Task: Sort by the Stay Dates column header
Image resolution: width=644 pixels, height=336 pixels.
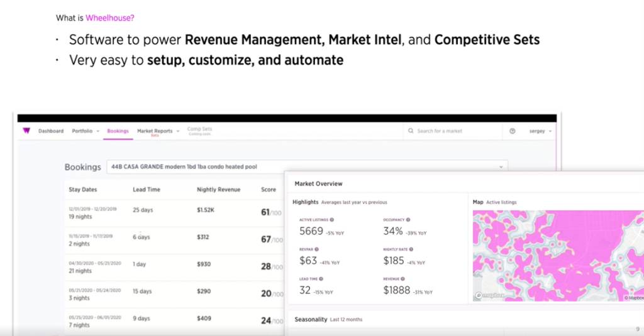Action: [83, 190]
